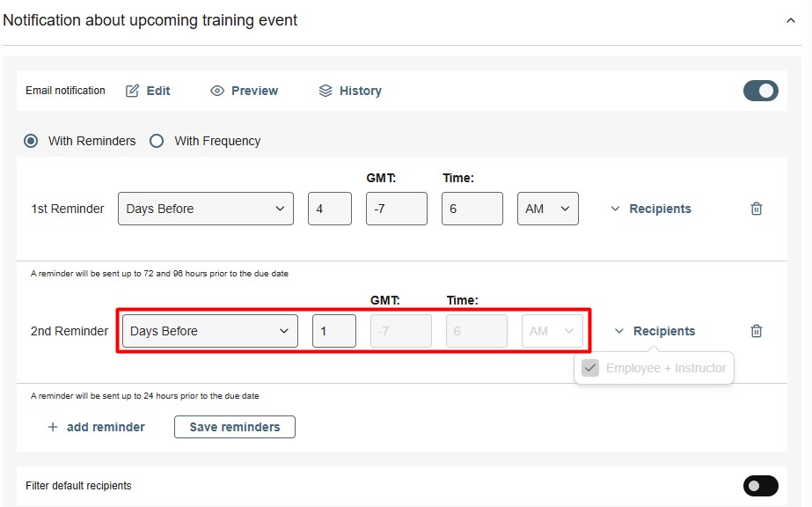Click the Preview eye icon
Screen dimensions: 812x507
[x=217, y=91]
